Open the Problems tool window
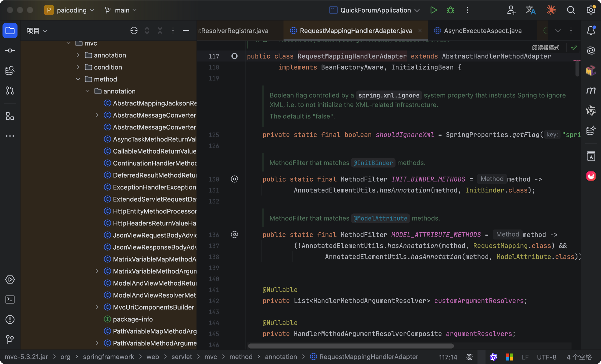 10,319
